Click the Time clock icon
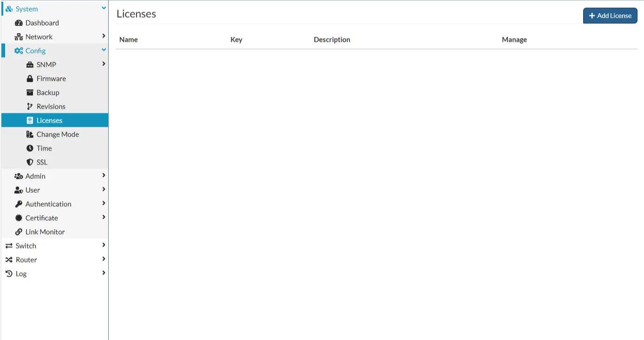 point(30,148)
